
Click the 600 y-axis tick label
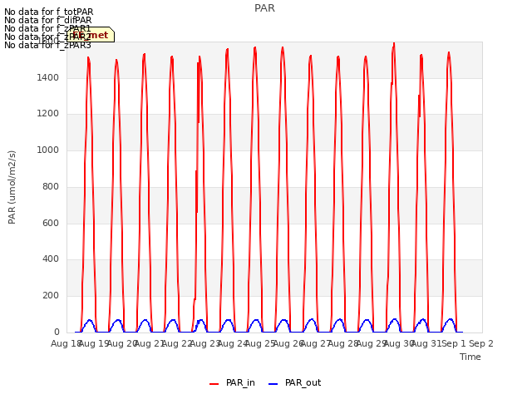[x=51, y=224]
